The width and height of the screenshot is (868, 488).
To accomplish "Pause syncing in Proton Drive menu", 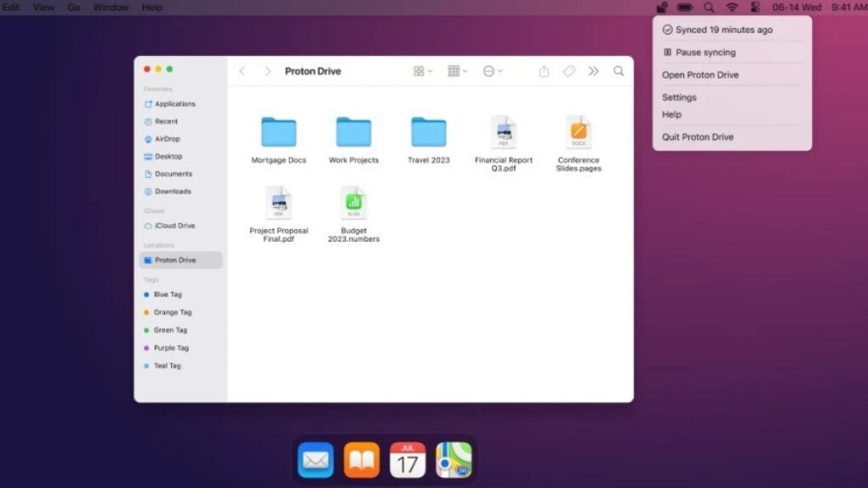I will tap(705, 52).
